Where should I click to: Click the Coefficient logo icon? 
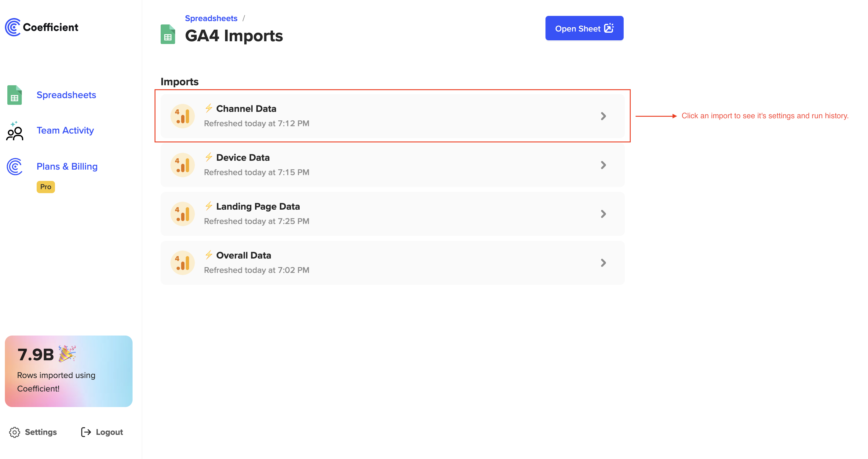point(13,27)
